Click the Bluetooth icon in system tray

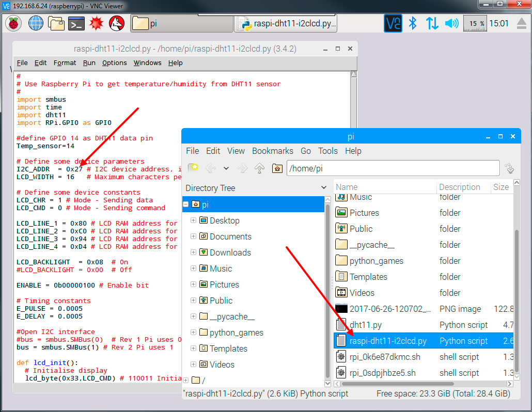click(x=412, y=23)
